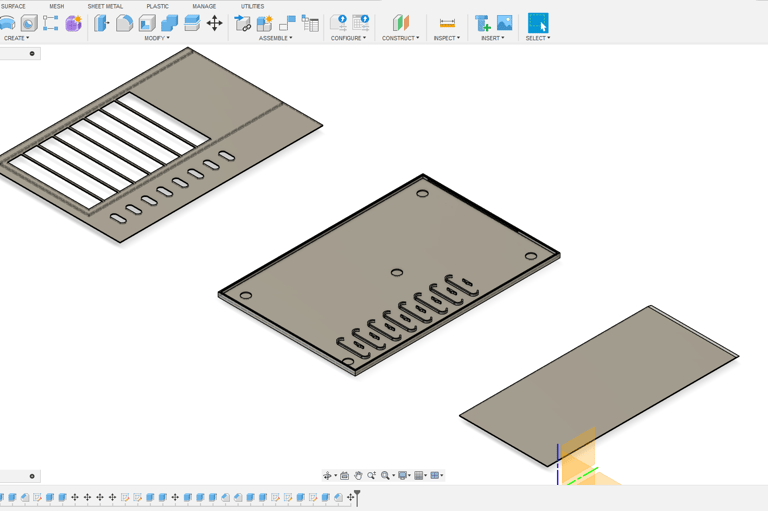Click the Insert image canvas icon

click(504, 22)
